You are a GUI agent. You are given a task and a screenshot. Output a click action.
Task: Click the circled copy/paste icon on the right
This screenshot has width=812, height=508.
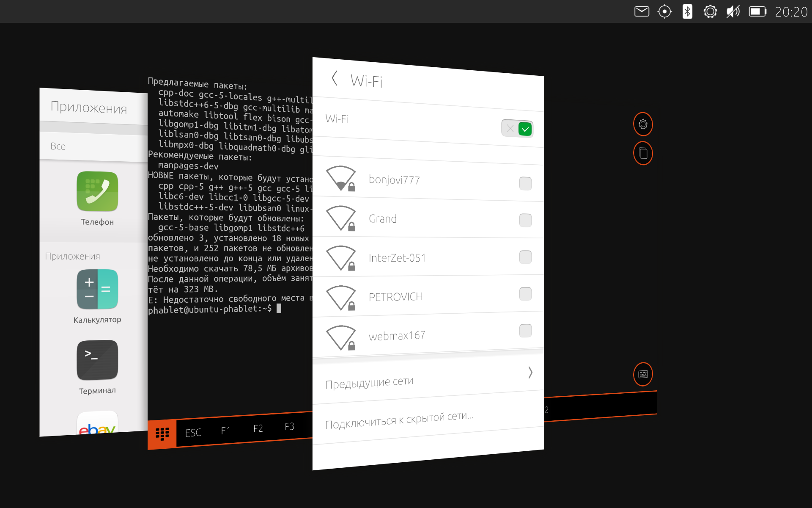[x=643, y=153]
